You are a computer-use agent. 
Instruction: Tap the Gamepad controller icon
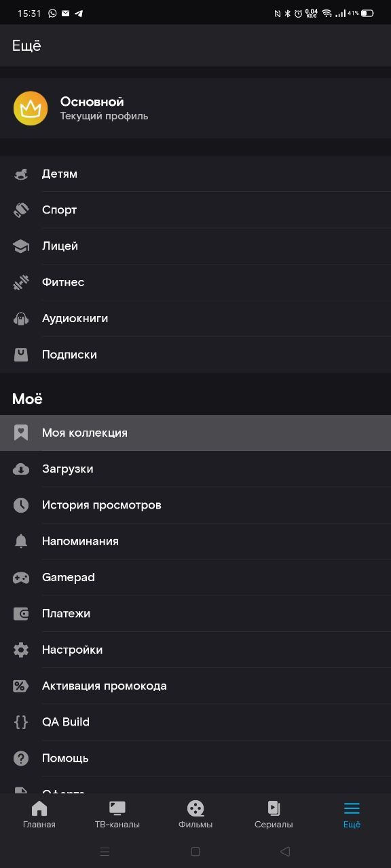click(x=21, y=578)
